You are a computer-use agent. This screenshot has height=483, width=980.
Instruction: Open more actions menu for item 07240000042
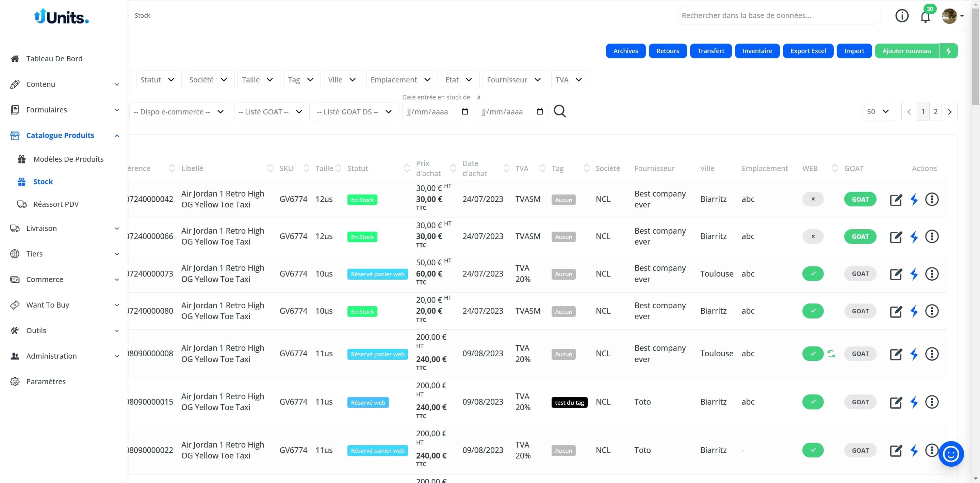(932, 199)
